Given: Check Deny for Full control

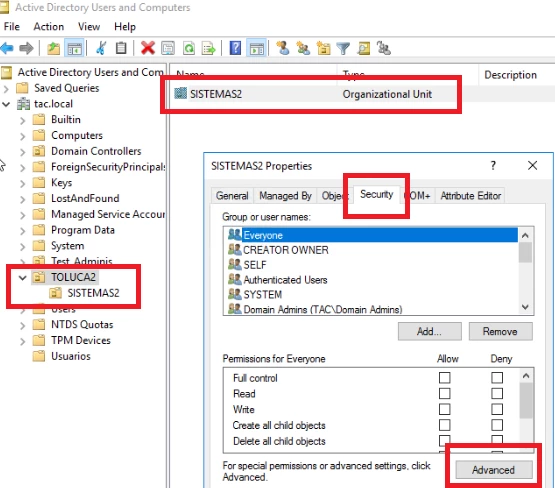Looking at the screenshot, I should pos(497,378).
